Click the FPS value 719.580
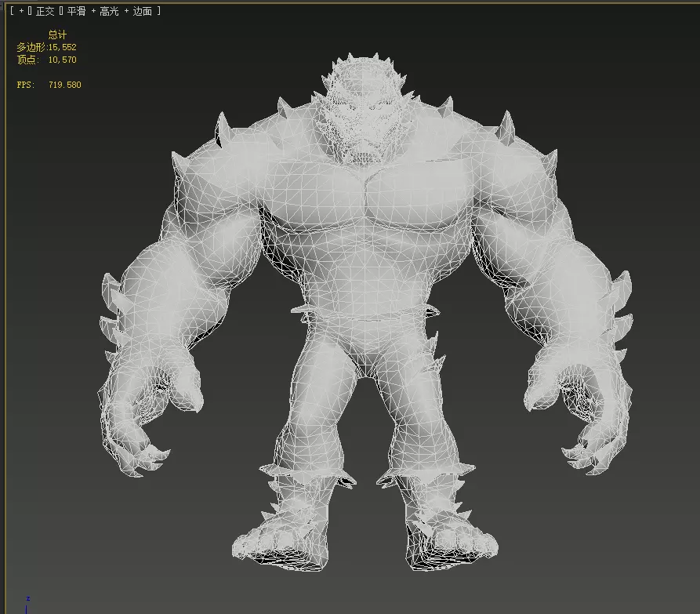The height and width of the screenshot is (614, 700). (x=65, y=85)
